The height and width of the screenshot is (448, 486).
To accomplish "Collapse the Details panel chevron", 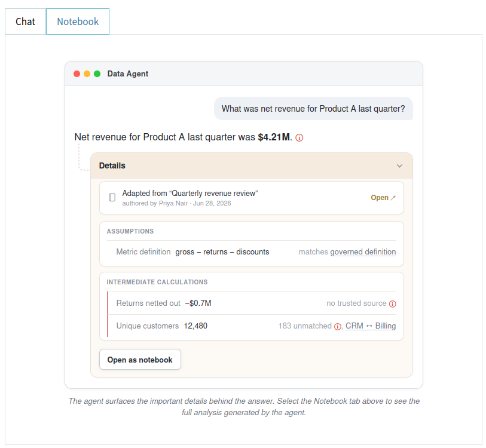I will click(399, 165).
